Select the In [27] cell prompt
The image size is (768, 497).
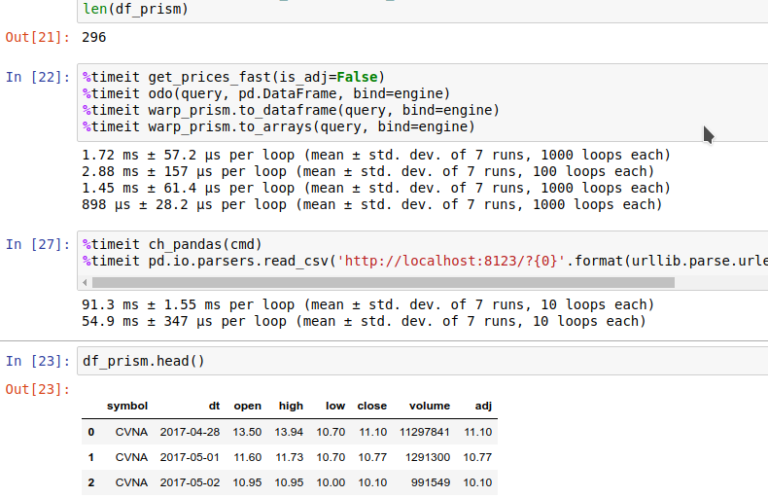click(38, 244)
